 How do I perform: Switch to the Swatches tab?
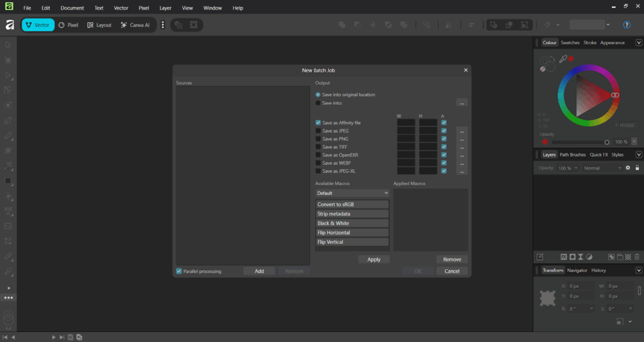(x=570, y=43)
